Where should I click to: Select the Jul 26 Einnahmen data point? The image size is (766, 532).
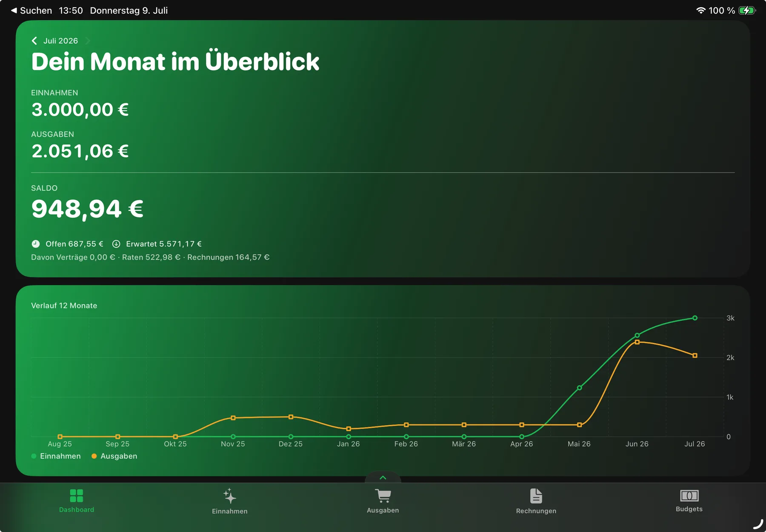coord(695,318)
